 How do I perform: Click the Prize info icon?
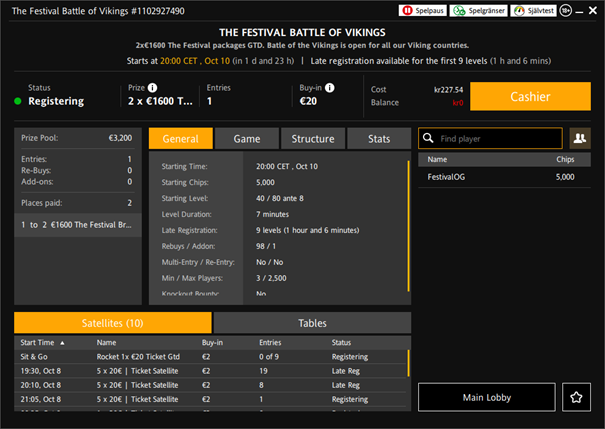[154, 88]
